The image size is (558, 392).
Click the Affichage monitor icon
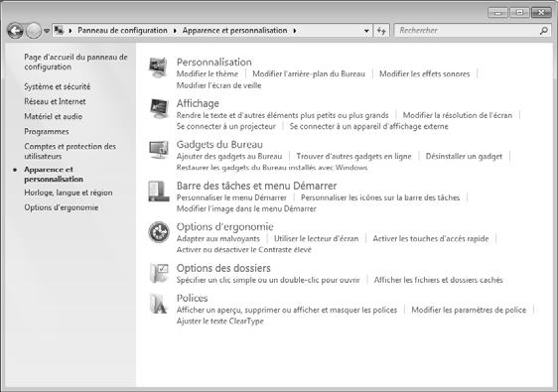tap(159, 108)
